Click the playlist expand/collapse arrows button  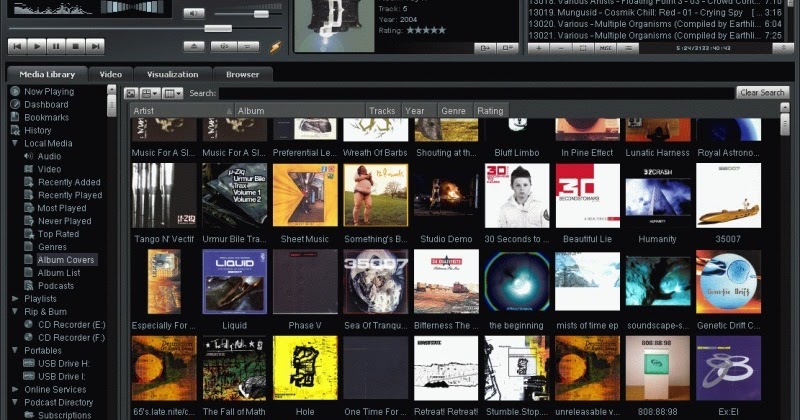point(784,48)
